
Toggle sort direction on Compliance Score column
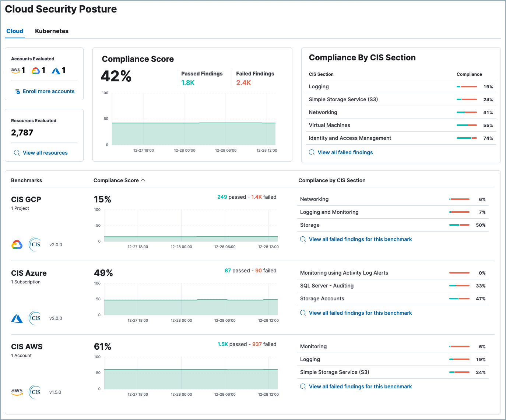(x=144, y=180)
